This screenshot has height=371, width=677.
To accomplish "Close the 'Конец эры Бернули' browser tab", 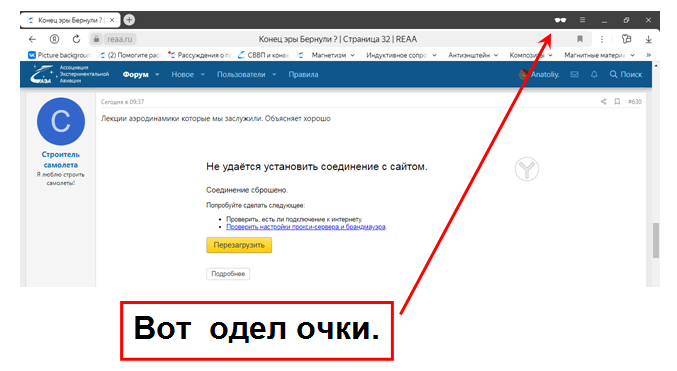I will (x=112, y=20).
